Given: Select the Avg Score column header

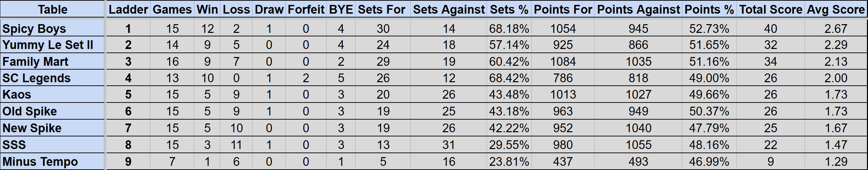Looking at the screenshot, I should pyautogui.click(x=836, y=9).
